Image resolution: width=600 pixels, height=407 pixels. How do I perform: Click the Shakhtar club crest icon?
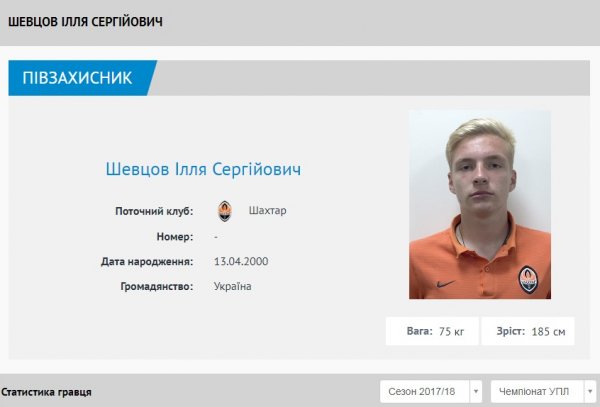pos(225,211)
